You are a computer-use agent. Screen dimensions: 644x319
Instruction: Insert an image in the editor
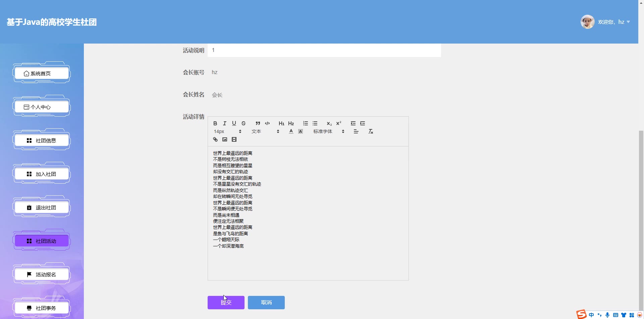(225, 139)
